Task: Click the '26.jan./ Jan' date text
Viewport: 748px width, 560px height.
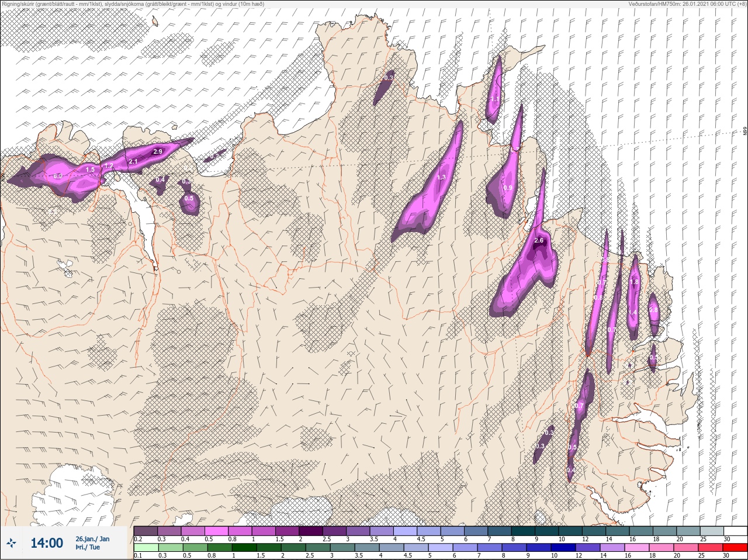Action: point(92,539)
